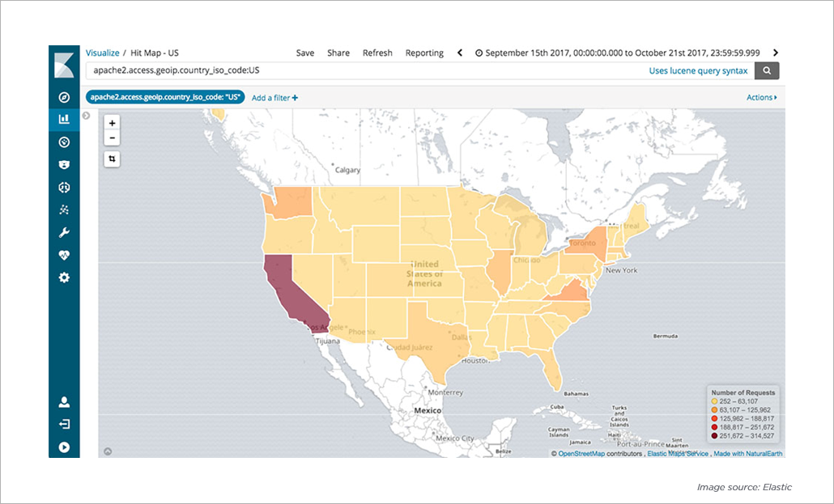Screen dimensions: 834x504
Task: Zoom into the map with plus button
Action: pos(111,123)
